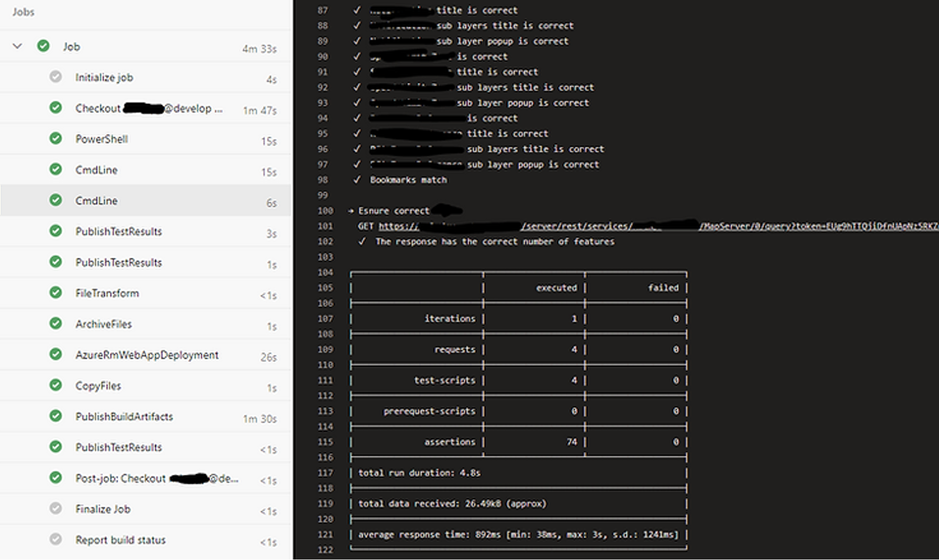939x560 pixels.
Task: Click the 'failed' column header in summary table
Action: tap(663, 288)
